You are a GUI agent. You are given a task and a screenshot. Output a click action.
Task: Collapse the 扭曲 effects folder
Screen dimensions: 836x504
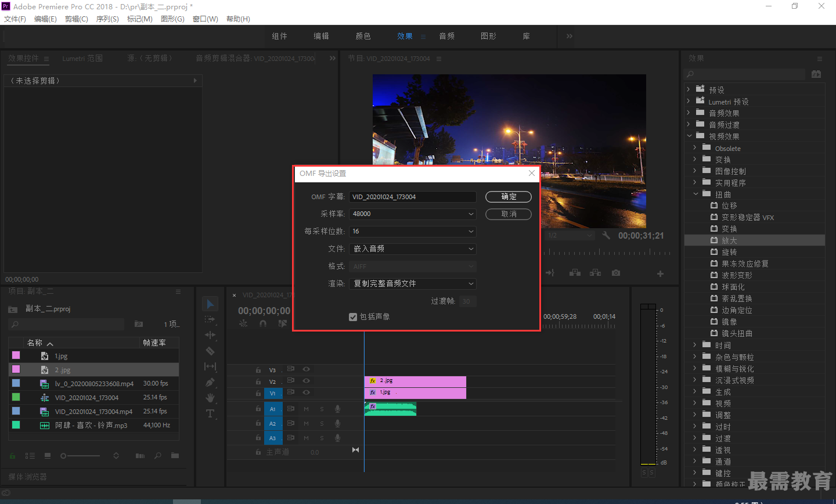[x=696, y=194]
